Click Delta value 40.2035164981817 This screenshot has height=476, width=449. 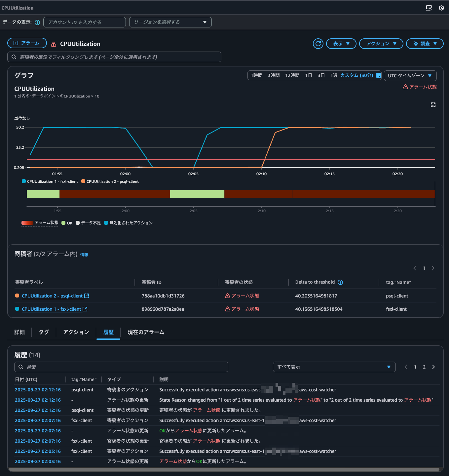click(x=316, y=296)
